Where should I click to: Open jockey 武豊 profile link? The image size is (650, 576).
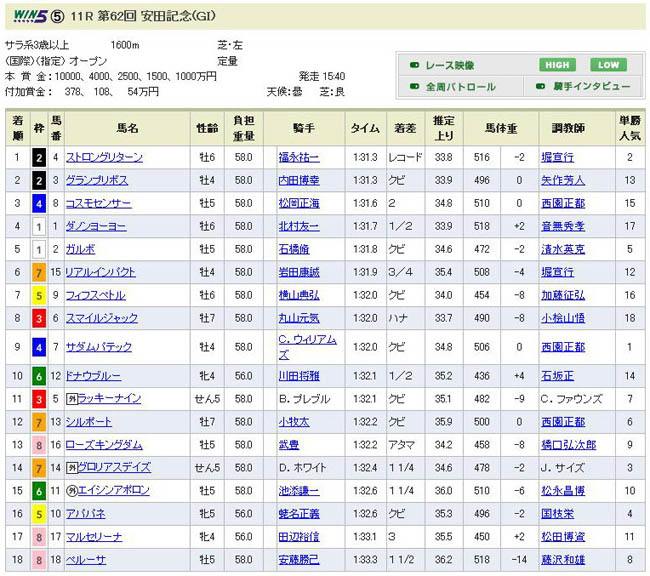[x=289, y=444]
